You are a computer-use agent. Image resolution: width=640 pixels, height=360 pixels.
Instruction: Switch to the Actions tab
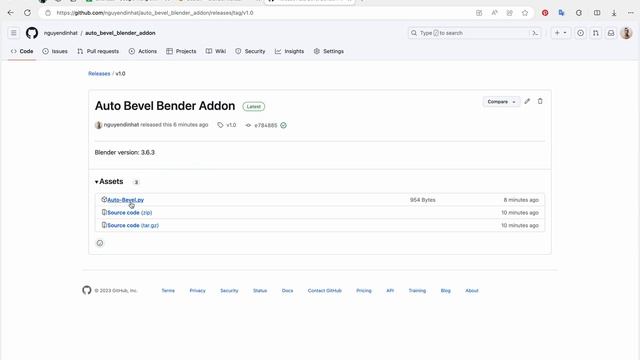pyautogui.click(x=143, y=51)
